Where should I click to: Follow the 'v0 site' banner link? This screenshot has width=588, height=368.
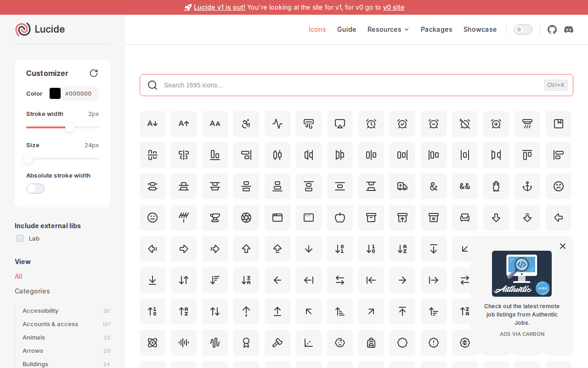[394, 7]
